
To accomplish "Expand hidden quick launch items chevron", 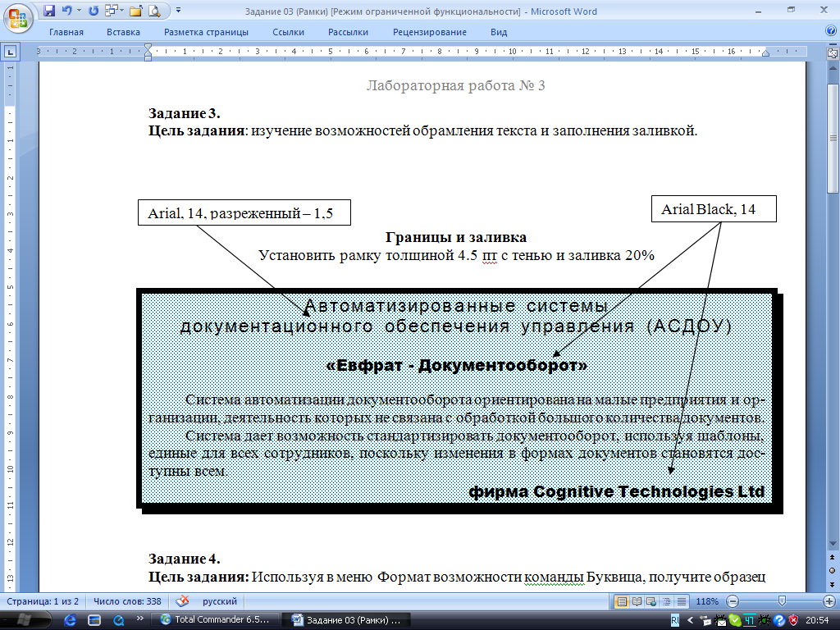I will (139, 619).
